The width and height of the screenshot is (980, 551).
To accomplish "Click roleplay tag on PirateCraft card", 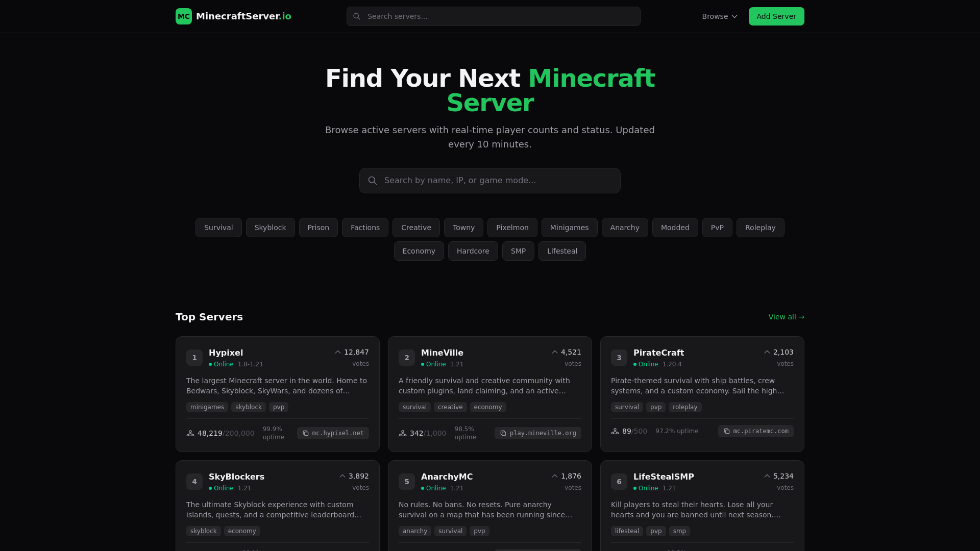I will [x=685, y=407].
